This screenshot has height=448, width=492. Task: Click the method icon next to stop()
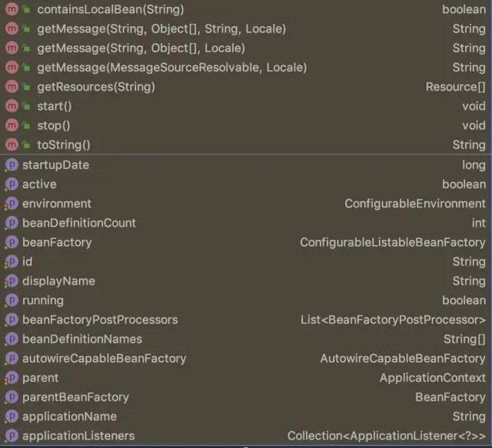pos(12,125)
